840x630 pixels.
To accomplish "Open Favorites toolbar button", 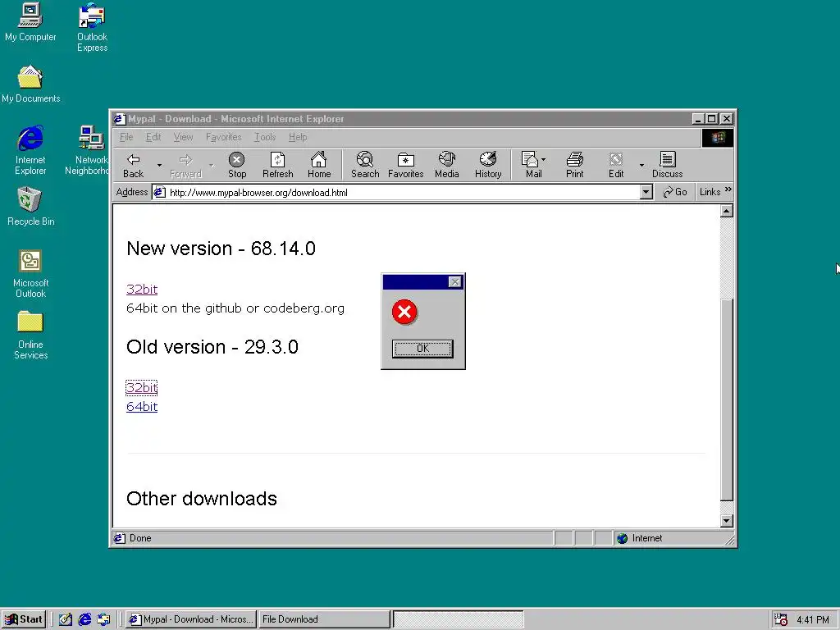I will click(405, 165).
